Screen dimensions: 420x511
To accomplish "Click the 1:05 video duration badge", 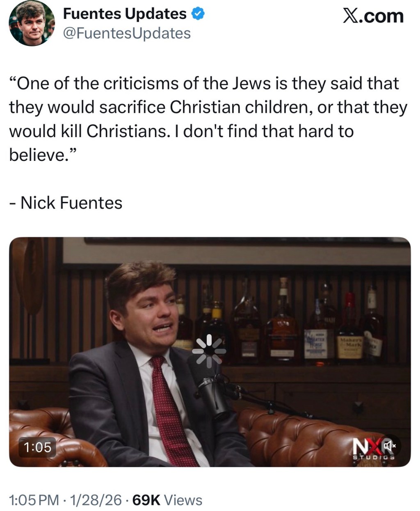I will pos(37,447).
